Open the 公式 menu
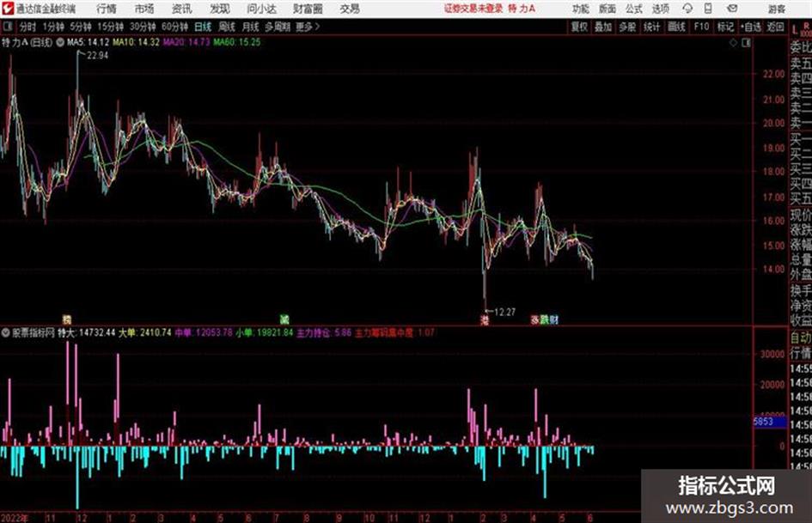The width and height of the screenshot is (812, 523). [634, 9]
